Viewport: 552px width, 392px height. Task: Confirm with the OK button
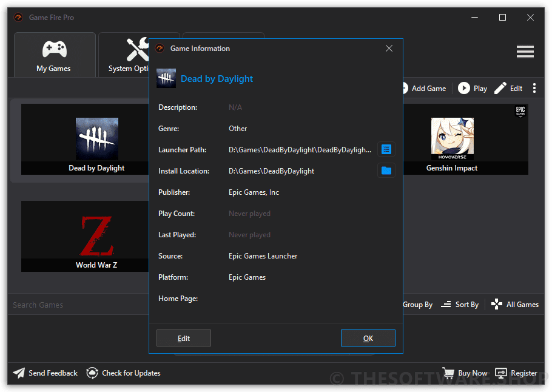click(x=368, y=338)
